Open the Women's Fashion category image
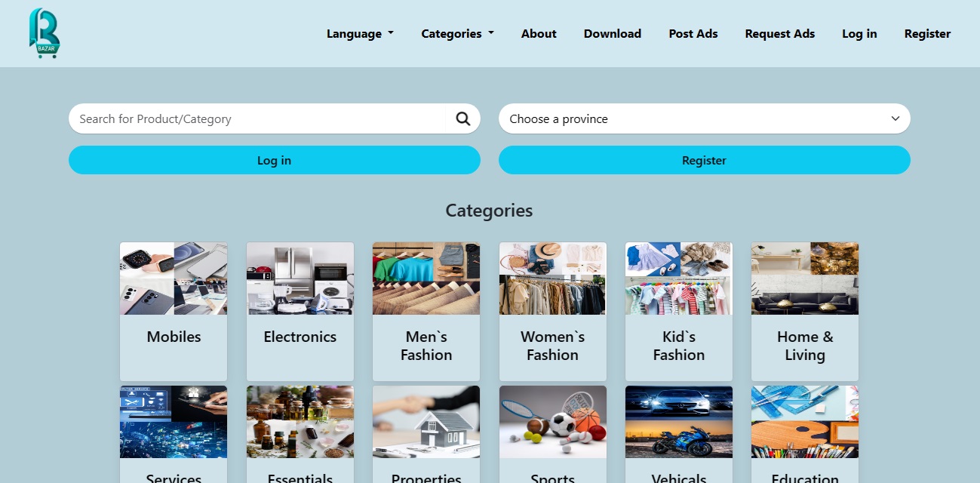This screenshot has height=483, width=980. [x=553, y=278]
